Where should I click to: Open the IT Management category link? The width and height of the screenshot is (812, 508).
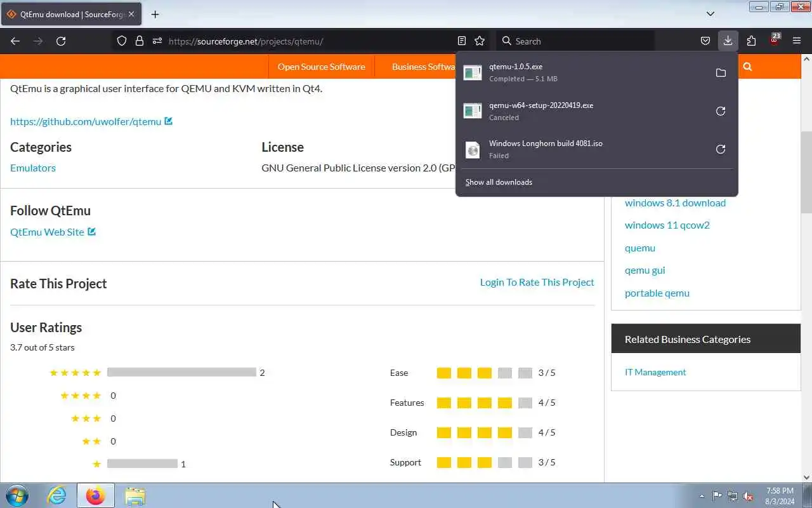(655, 372)
